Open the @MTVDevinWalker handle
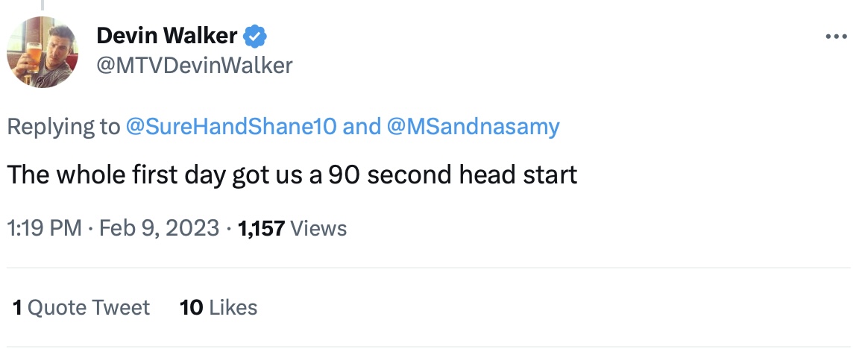Screen dimensions: 868x349 click(195, 66)
